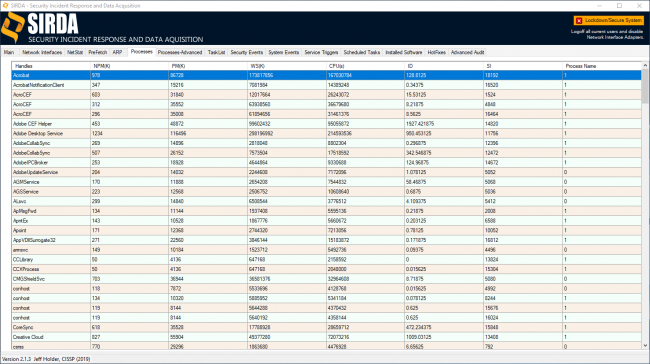The width and height of the screenshot is (650, 364).
Task: Click the scrollbar up arrow
Action: click(x=645, y=66)
